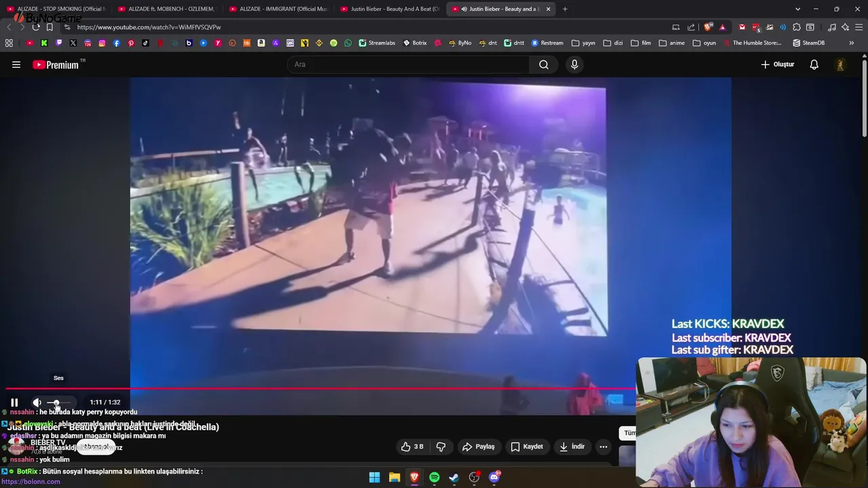The height and width of the screenshot is (488, 868).
Task: Open Steam from the taskbar
Action: coord(454,477)
